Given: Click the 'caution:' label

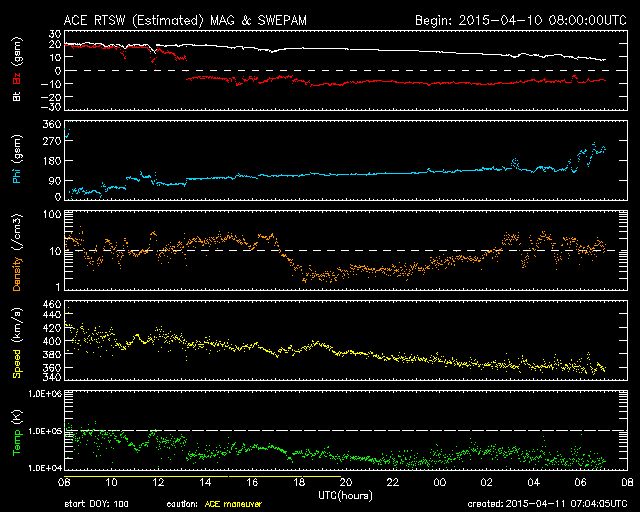Looking at the screenshot, I should [x=182, y=504].
